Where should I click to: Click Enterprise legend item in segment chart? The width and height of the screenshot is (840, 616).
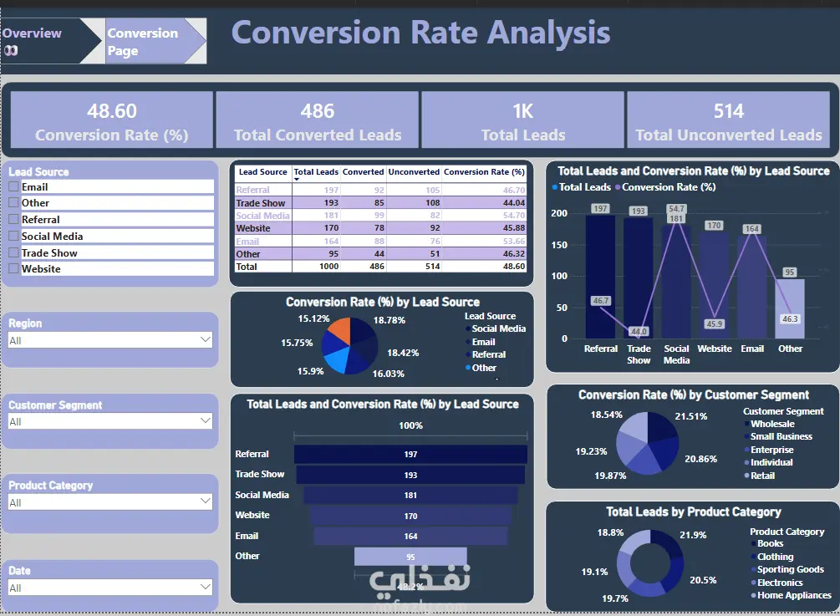tap(769, 450)
